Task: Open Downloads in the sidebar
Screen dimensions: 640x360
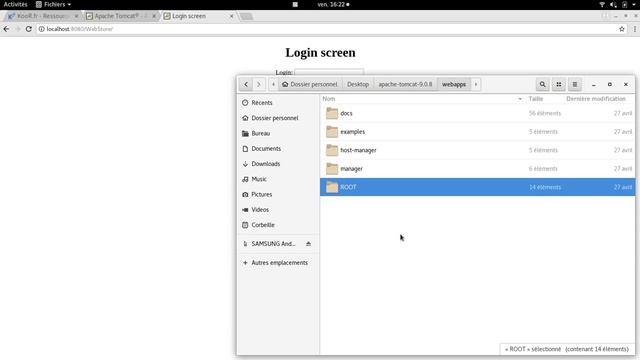Action: pyautogui.click(x=278, y=164)
